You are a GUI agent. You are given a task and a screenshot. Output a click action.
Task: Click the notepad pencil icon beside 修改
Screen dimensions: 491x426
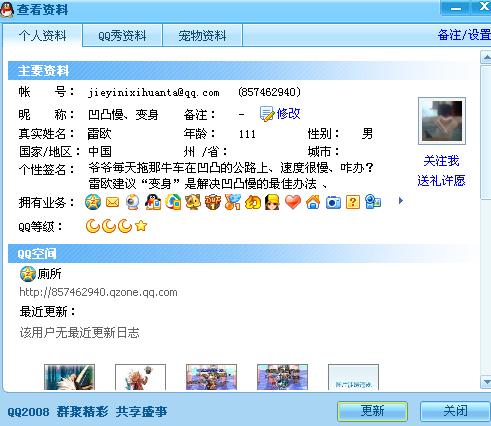[x=267, y=114]
